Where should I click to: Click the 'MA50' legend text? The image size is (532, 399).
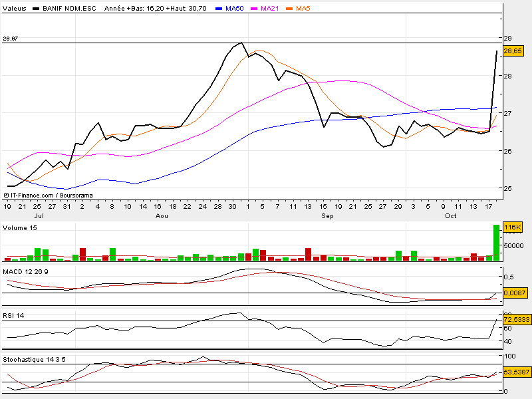(235, 9)
